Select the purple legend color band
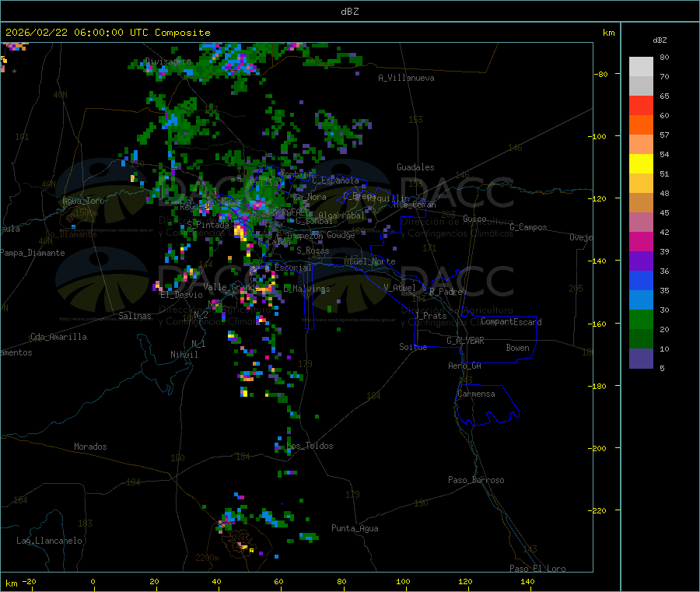Viewport: 700px width, 592px height. [641, 261]
